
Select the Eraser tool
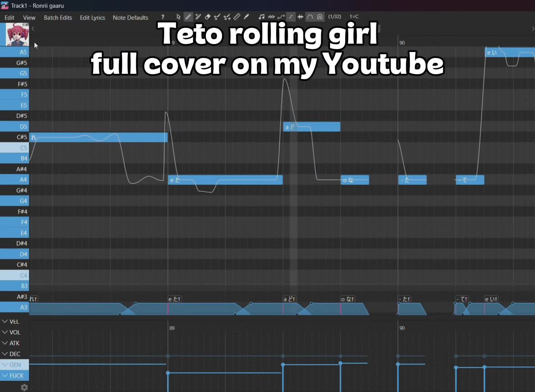point(208,17)
